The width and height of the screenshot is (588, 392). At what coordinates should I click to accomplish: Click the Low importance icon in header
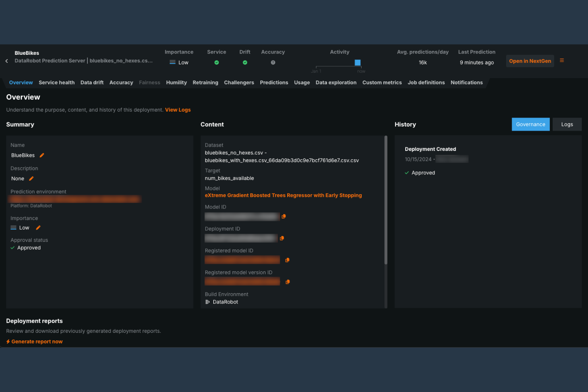(172, 62)
